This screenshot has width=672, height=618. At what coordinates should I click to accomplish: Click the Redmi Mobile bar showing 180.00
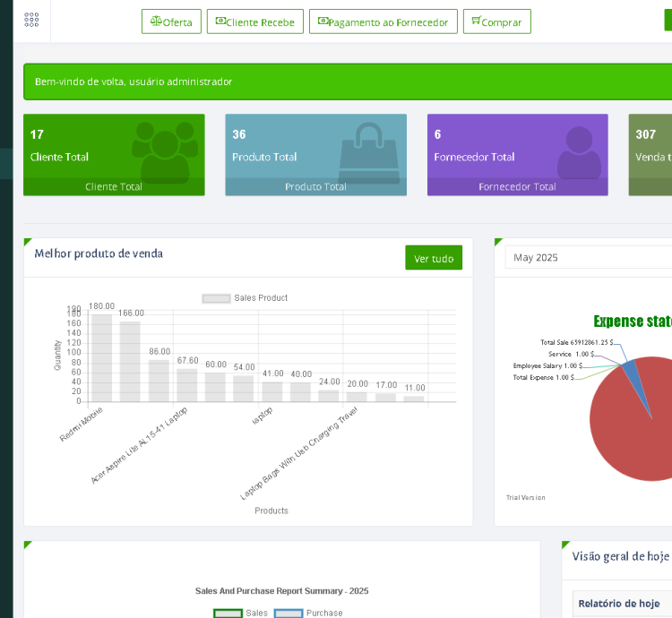pos(102,357)
